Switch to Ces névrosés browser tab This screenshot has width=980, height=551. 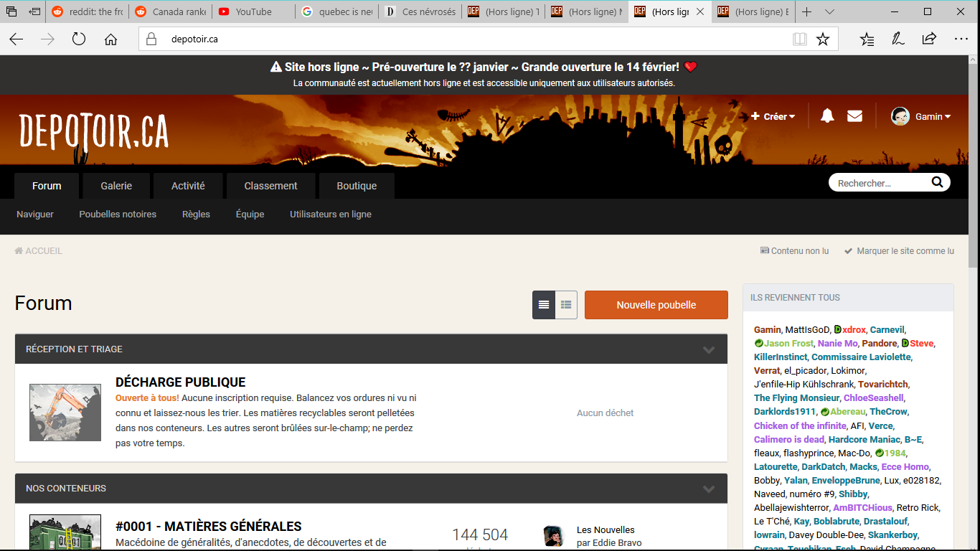point(420,11)
